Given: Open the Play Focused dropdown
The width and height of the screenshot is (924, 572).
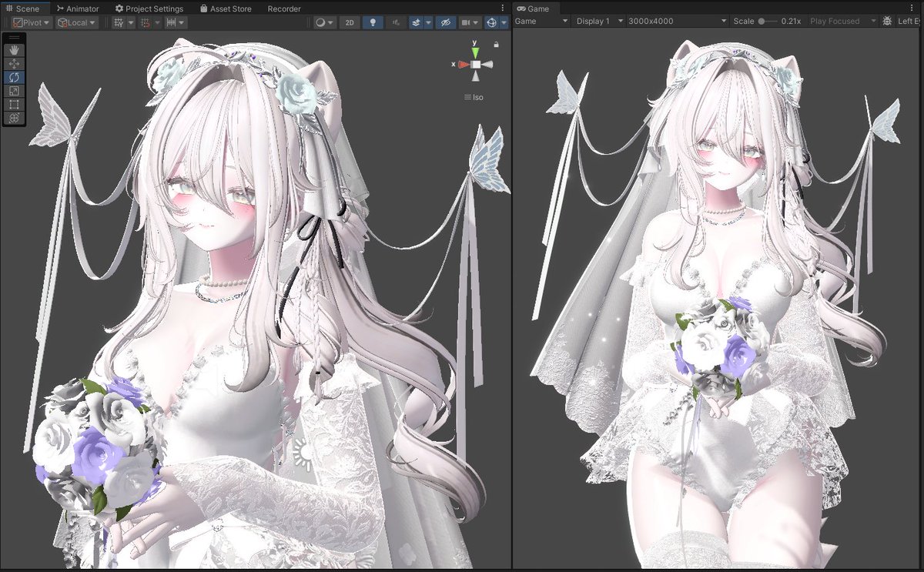Looking at the screenshot, I should coord(842,21).
